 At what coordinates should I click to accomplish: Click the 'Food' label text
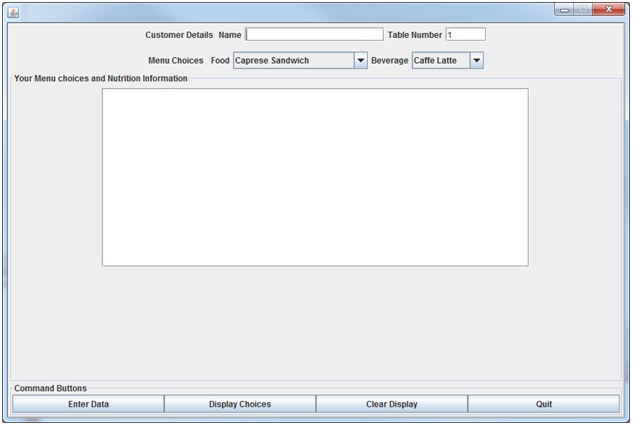click(220, 61)
